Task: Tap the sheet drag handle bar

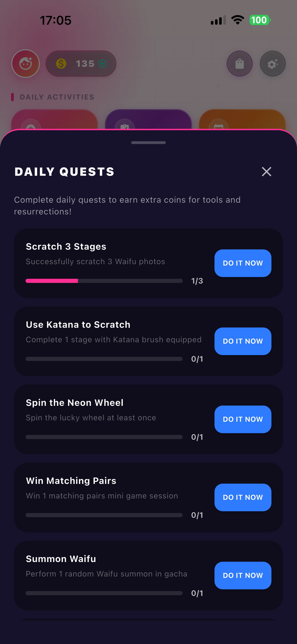Action: click(148, 143)
